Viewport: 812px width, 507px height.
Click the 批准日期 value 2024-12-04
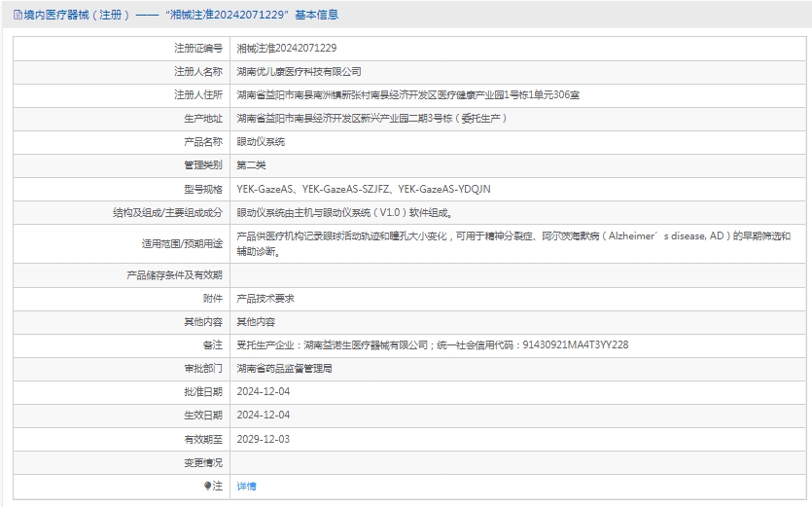click(264, 391)
